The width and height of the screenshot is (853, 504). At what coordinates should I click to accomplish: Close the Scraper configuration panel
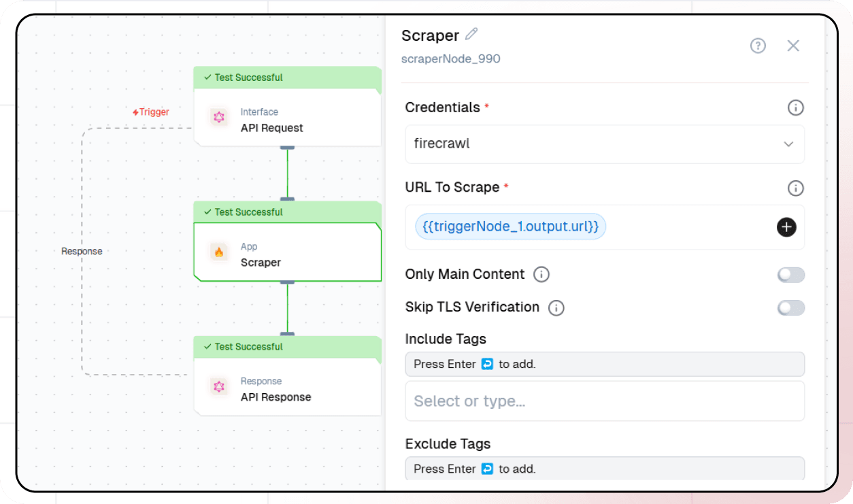793,46
